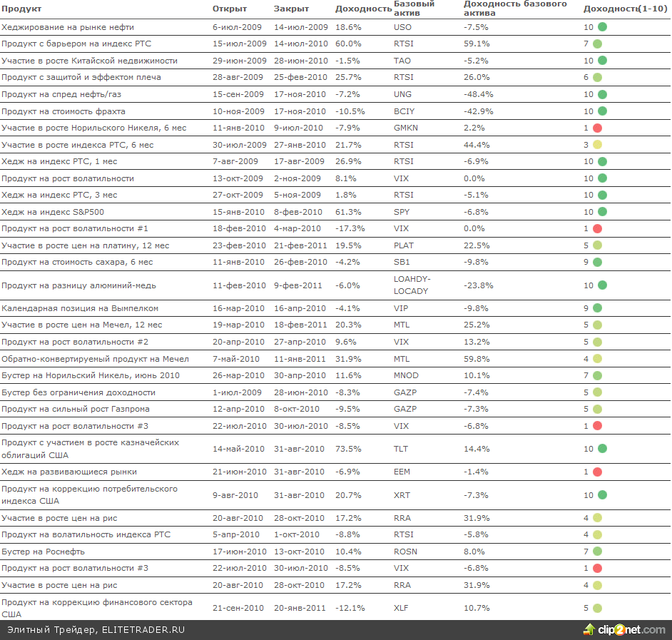Image resolution: width=672 pixels, height=640 pixels.
Task: Click rating dot in Бустер на Роснефть row
Action: (597, 552)
